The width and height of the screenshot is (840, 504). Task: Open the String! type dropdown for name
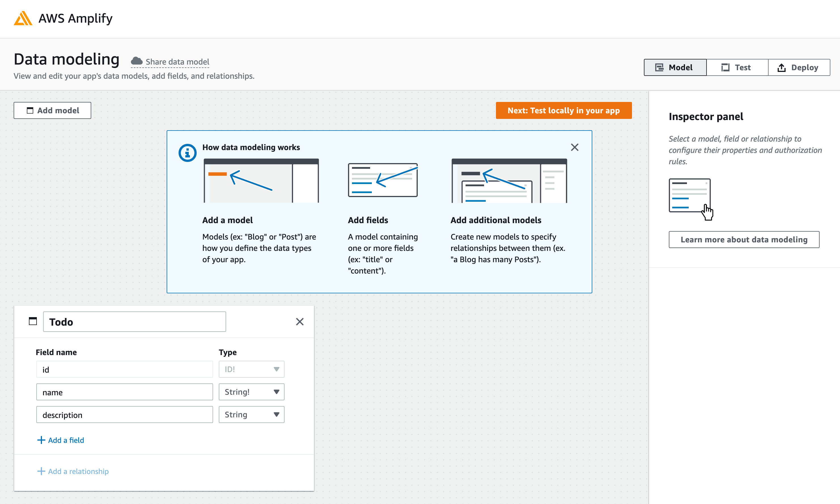[252, 392]
